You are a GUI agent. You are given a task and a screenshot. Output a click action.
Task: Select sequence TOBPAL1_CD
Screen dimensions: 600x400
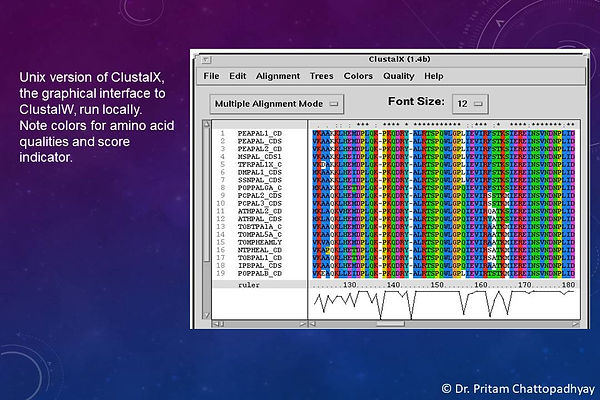[259, 258]
